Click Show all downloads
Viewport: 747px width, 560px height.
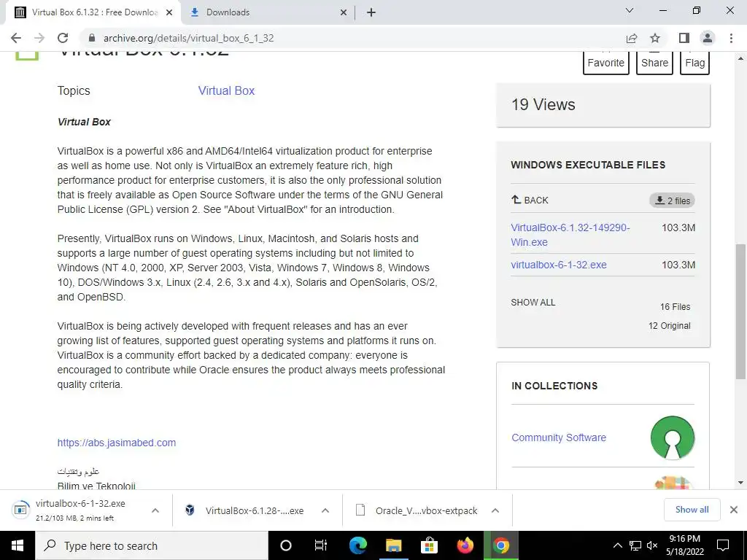(x=692, y=510)
